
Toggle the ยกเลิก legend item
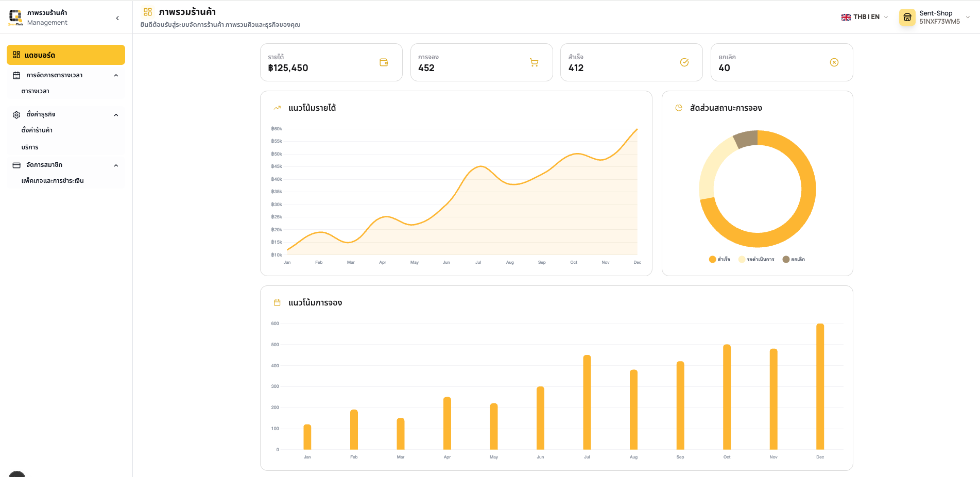coord(794,259)
